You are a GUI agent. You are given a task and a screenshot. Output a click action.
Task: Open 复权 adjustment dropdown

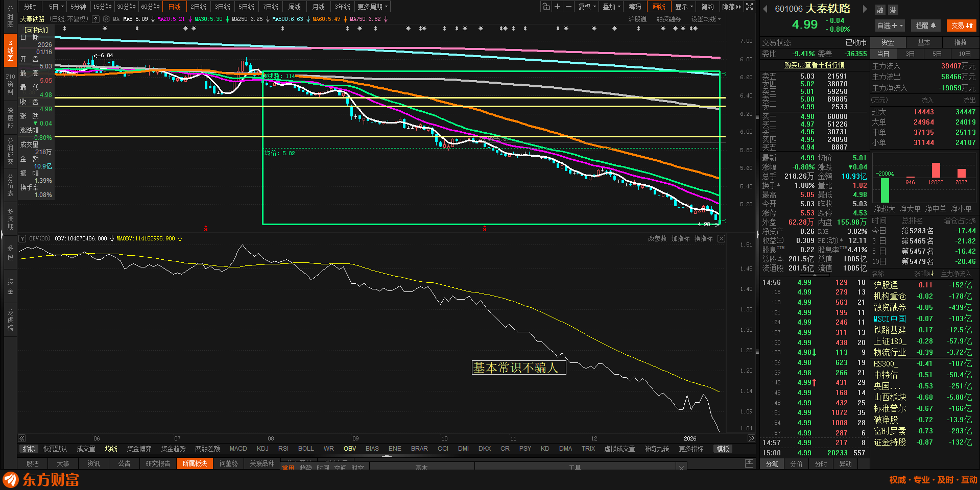(x=587, y=7)
